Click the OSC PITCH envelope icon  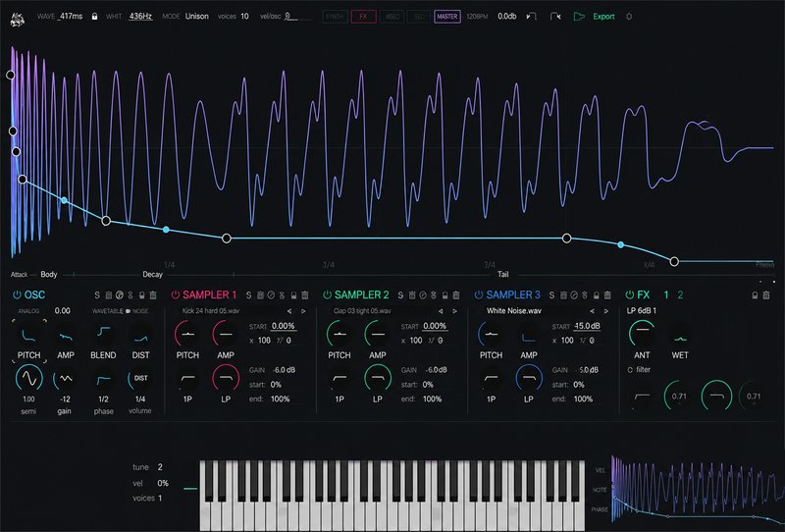(28, 335)
